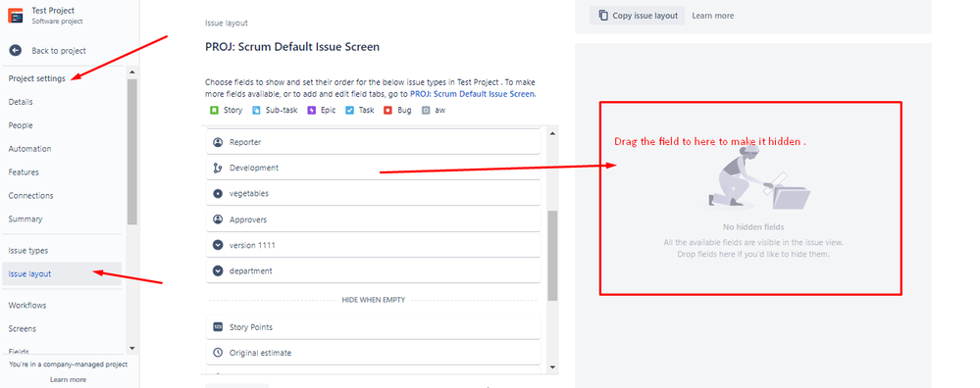The image size is (980, 388).
Task: Click the blue Task issue type icon
Action: coord(349,111)
